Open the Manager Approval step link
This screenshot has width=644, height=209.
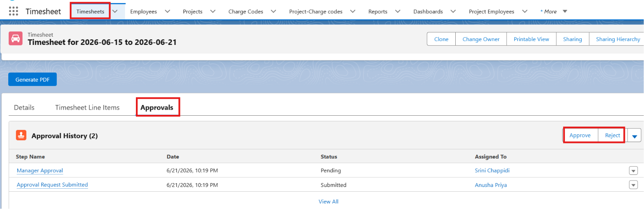coord(40,171)
